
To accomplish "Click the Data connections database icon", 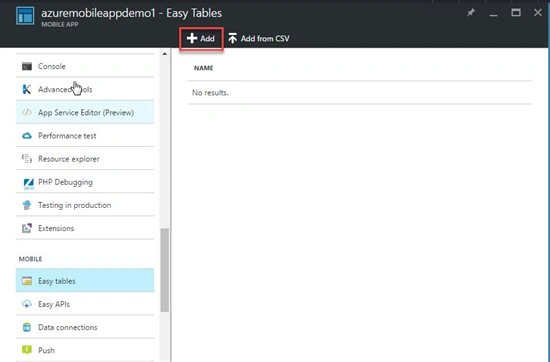I will (27, 327).
